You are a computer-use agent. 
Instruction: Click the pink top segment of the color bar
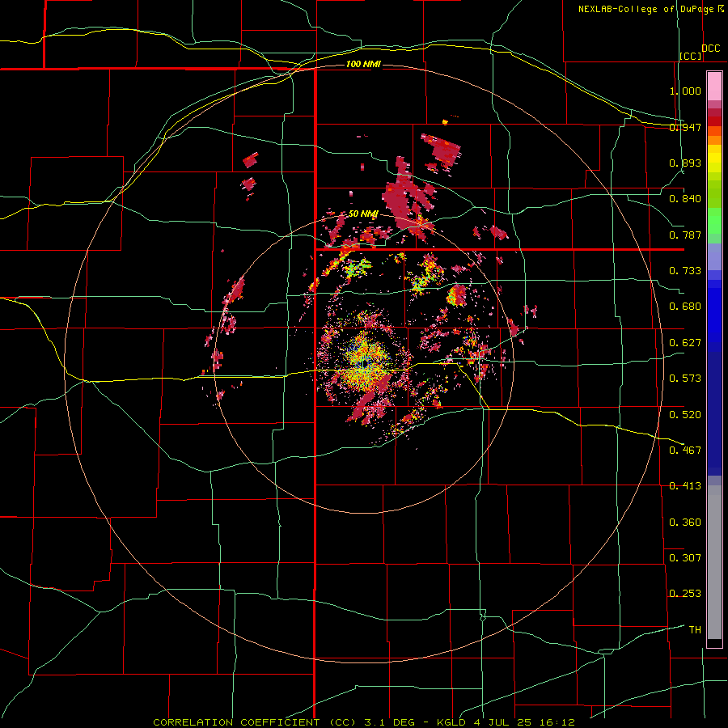click(x=714, y=87)
